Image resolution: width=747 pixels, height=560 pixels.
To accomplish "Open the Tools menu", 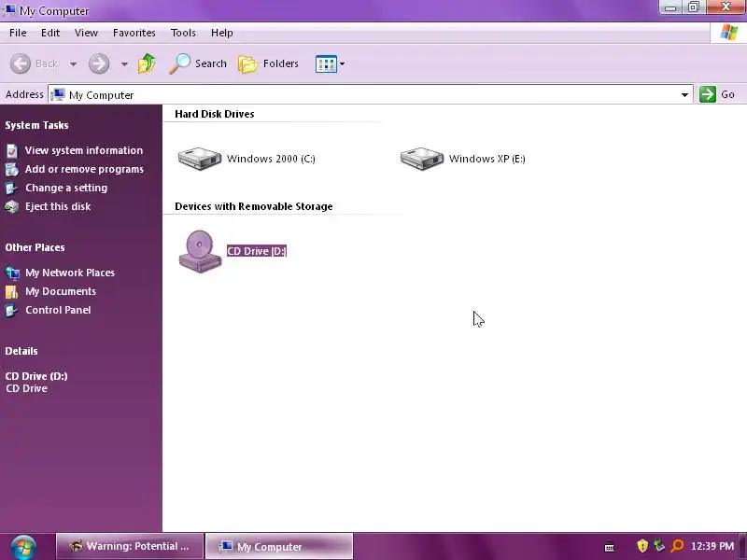I will tap(183, 33).
